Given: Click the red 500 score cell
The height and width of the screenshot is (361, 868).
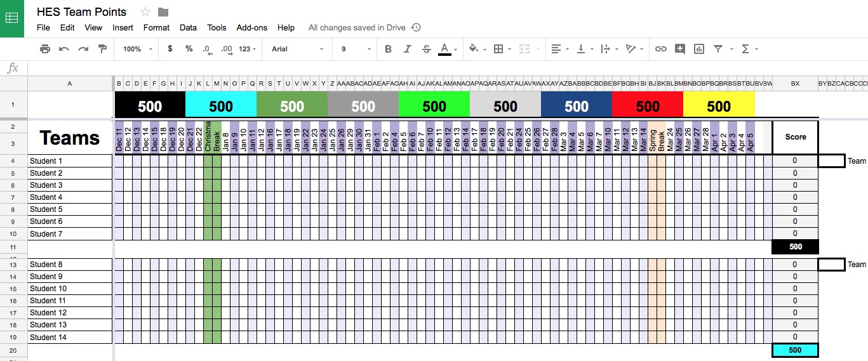Looking at the screenshot, I should [x=648, y=105].
